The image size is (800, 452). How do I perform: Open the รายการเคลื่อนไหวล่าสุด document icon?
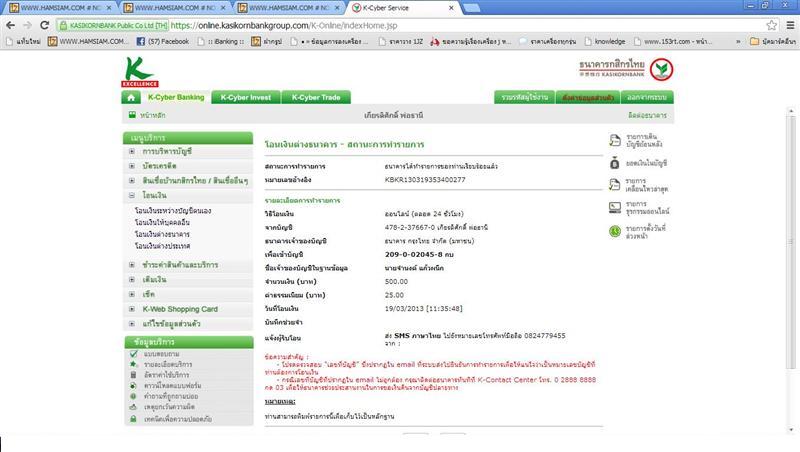pos(615,185)
